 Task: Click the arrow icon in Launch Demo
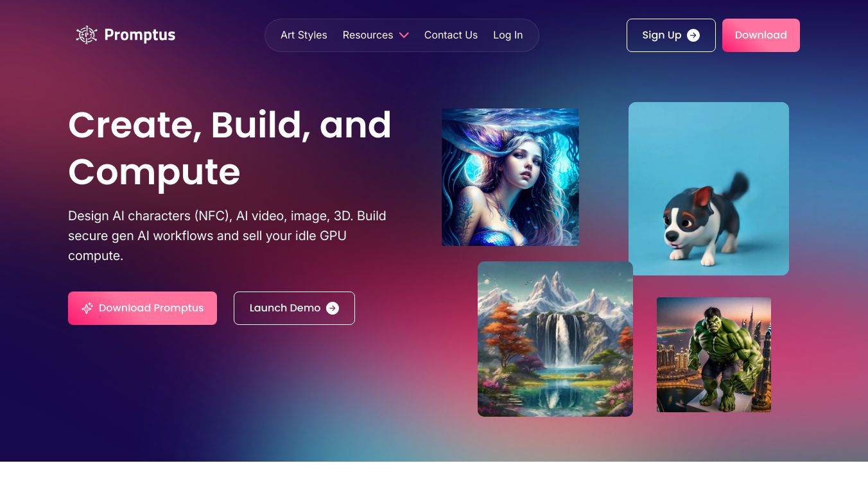coord(333,308)
